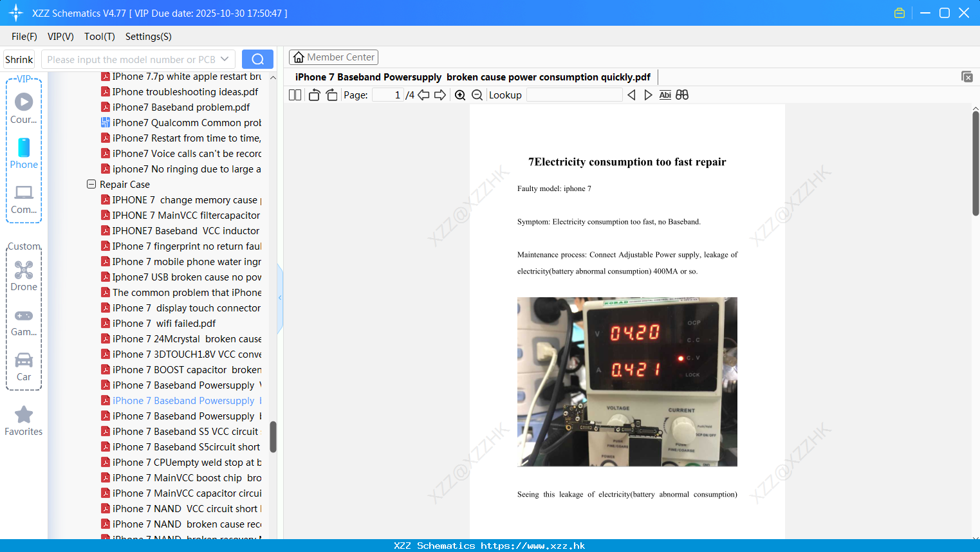Open the File(F) menu
This screenshot has width=980, height=552.
[x=24, y=37]
